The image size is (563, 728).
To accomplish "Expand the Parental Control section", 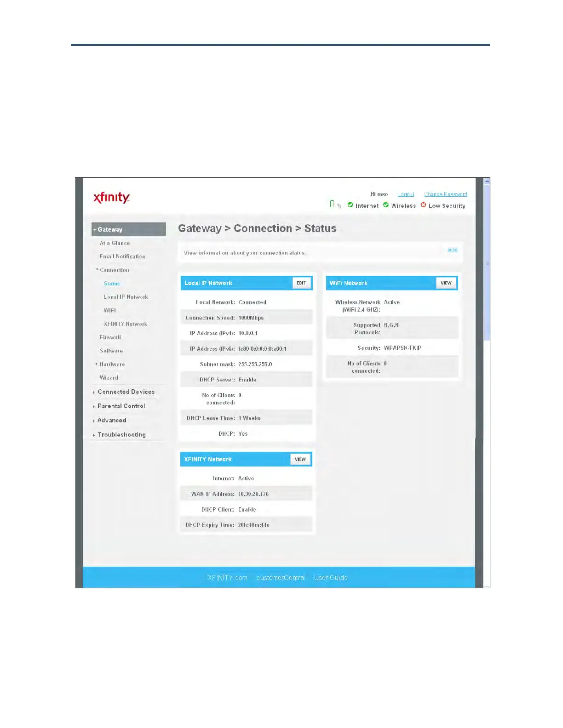I will [121, 406].
